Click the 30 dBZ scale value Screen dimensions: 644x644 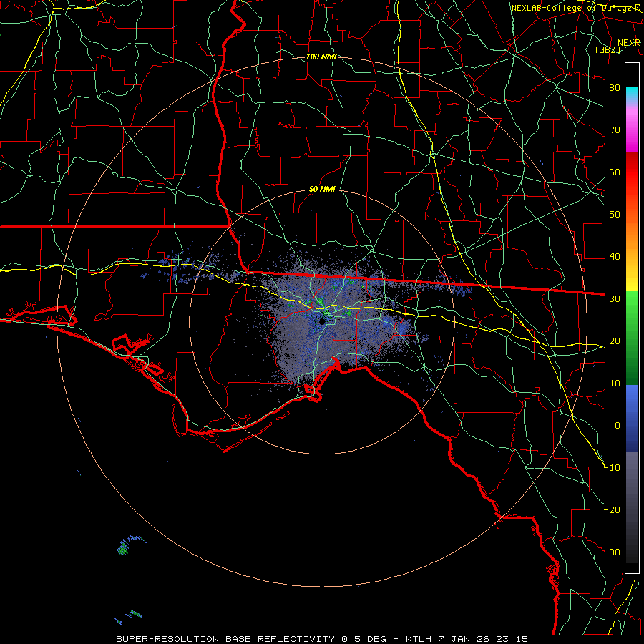click(615, 299)
